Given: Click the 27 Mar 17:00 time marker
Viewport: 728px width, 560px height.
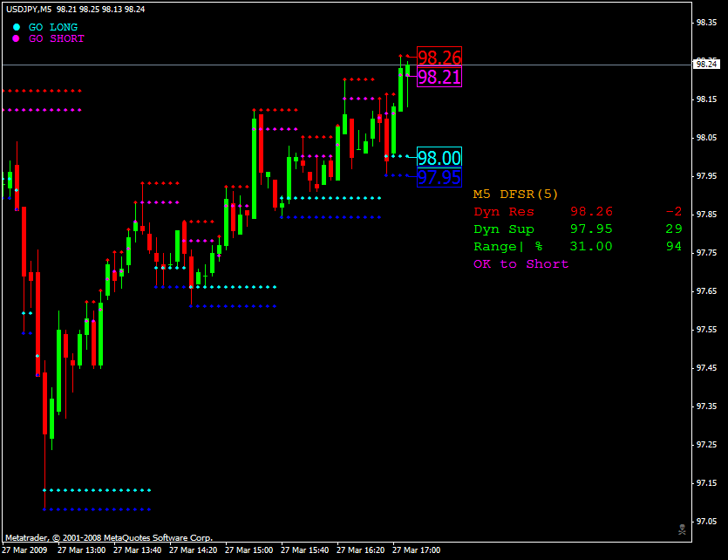Looking at the screenshot, I should (x=416, y=550).
